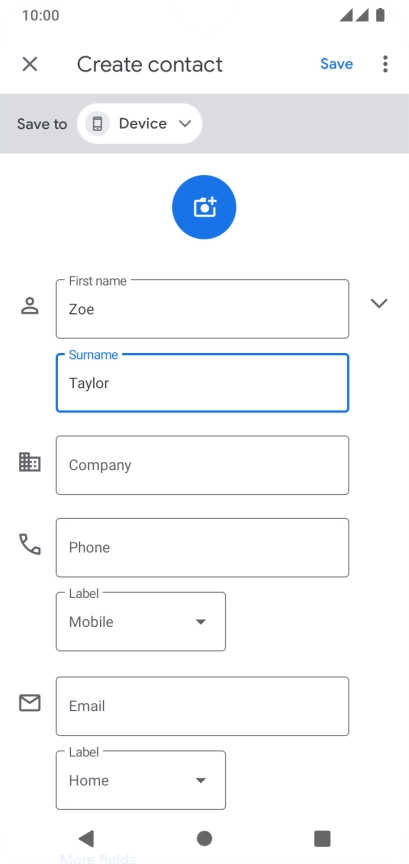Select the Phone input field

[x=202, y=547]
